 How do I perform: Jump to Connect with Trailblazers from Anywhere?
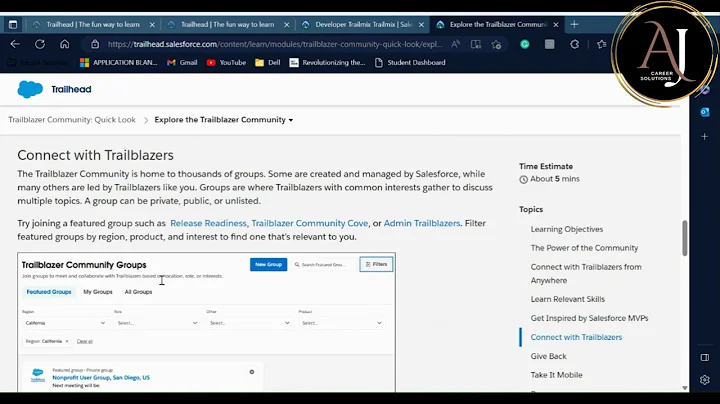[x=586, y=274]
